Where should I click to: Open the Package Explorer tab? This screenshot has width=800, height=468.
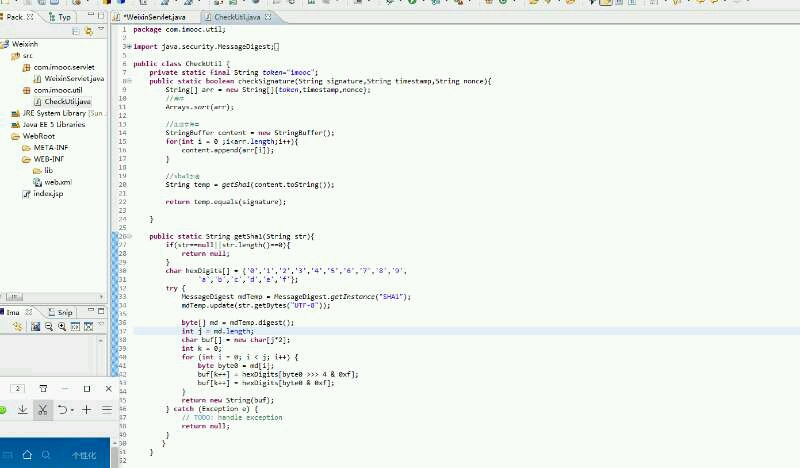pos(15,17)
